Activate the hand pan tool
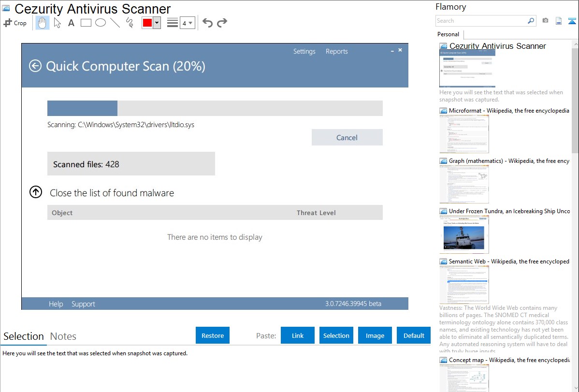579x392 pixels. 43,23
